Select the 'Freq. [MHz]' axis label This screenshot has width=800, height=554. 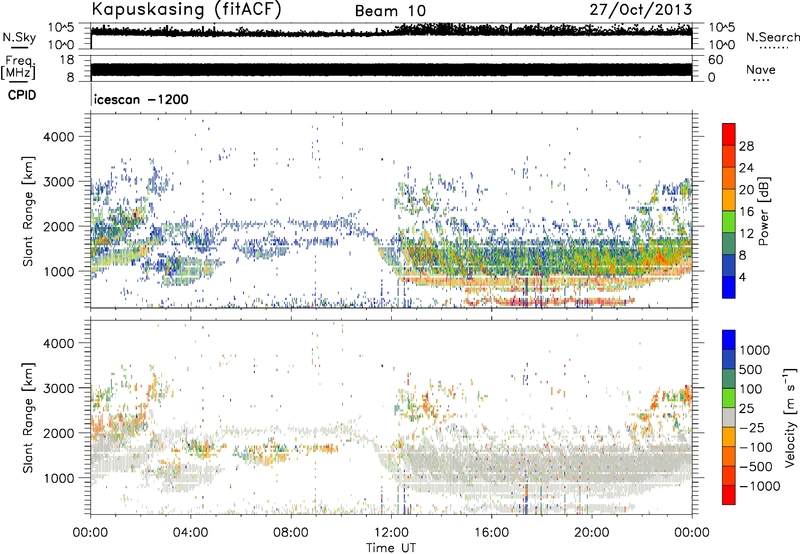19,68
